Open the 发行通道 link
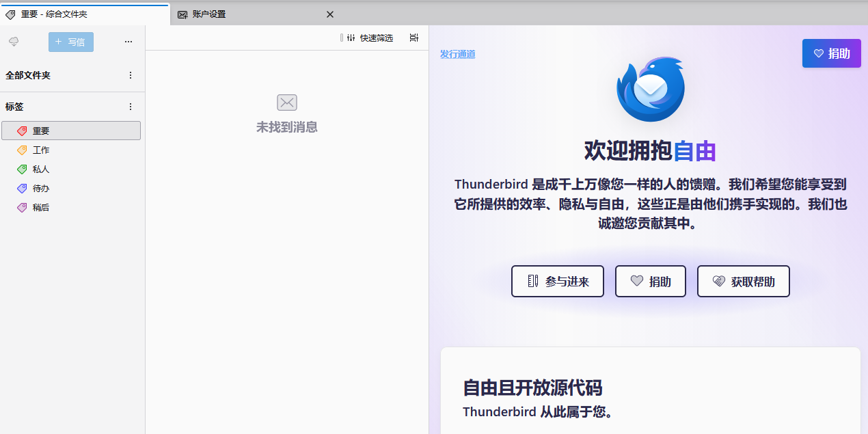The width and height of the screenshot is (868, 434). click(457, 54)
